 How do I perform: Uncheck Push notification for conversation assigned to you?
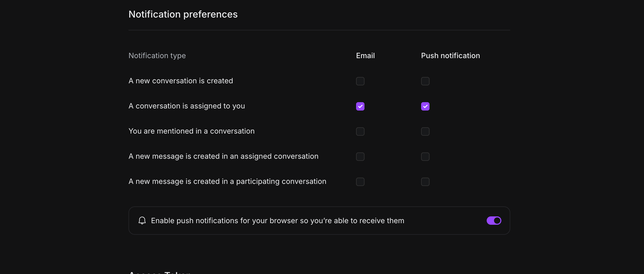click(425, 106)
